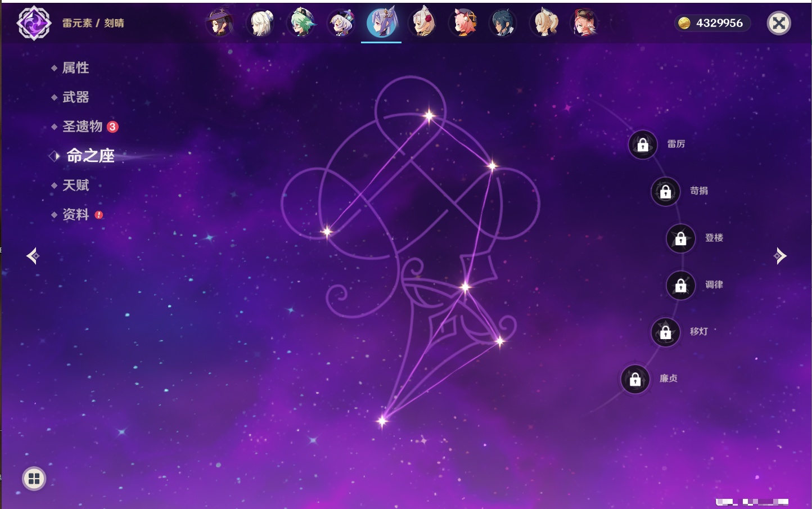Open the locked 苛捐 constellation node
The image size is (812, 509).
coord(666,191)
